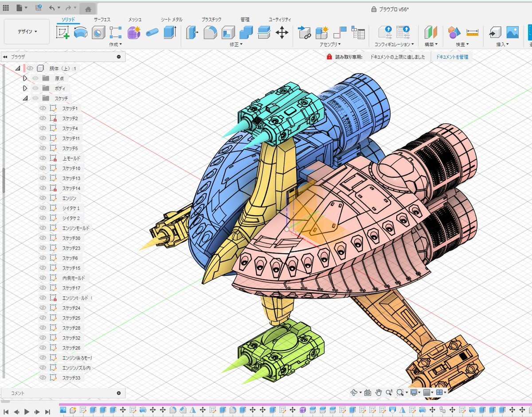Toggle visibility of ボディ folder
The image size is (532, 417).
35,88
